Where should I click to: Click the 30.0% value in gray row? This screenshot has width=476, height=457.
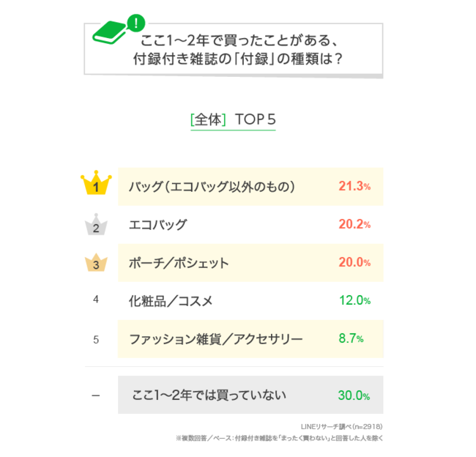(x=354, y=395)
